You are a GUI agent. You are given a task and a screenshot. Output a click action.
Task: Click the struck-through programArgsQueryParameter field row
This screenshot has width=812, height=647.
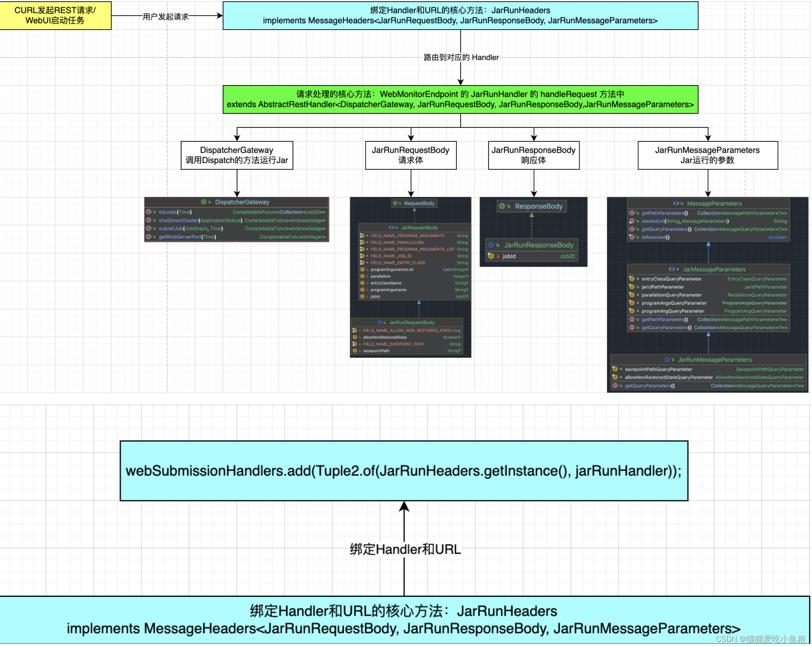point(708,303)
